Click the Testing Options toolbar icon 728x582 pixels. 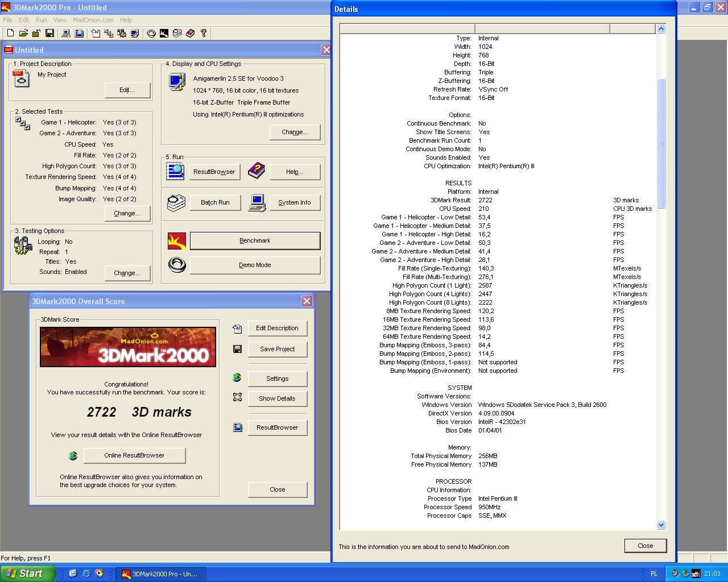click(122, 33)
